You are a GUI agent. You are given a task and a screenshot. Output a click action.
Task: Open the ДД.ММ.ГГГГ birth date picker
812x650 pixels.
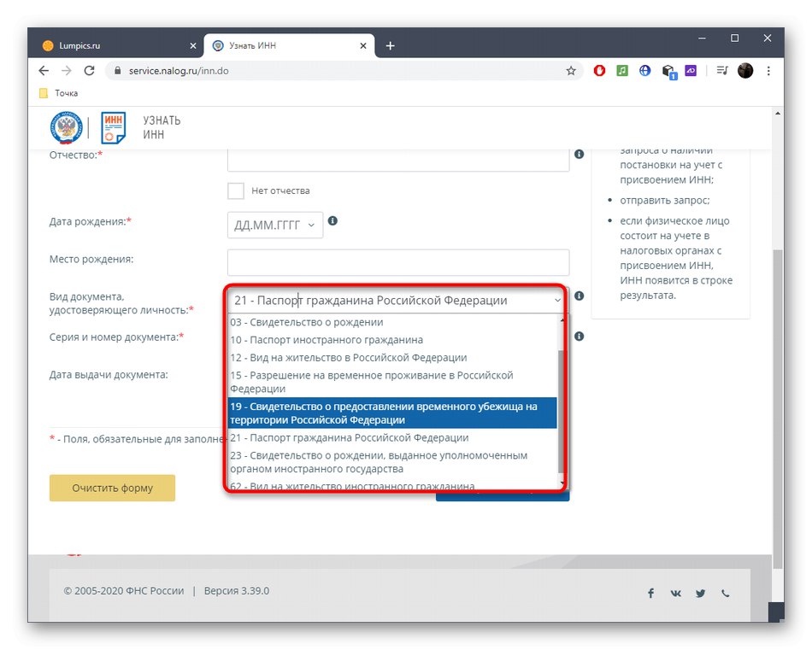[x=275, y=225]
